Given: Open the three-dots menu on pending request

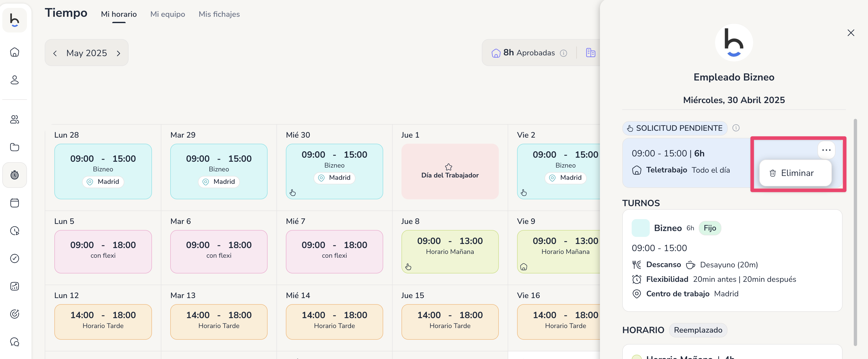Looking at the screenshot, I should pos(826,150).
